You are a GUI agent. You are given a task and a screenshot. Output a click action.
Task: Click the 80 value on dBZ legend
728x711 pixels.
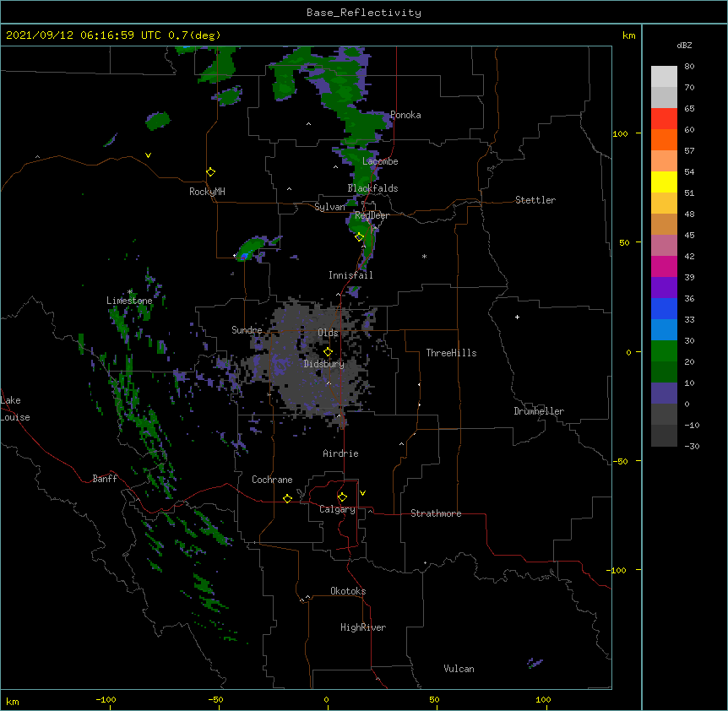pos(689,67)
